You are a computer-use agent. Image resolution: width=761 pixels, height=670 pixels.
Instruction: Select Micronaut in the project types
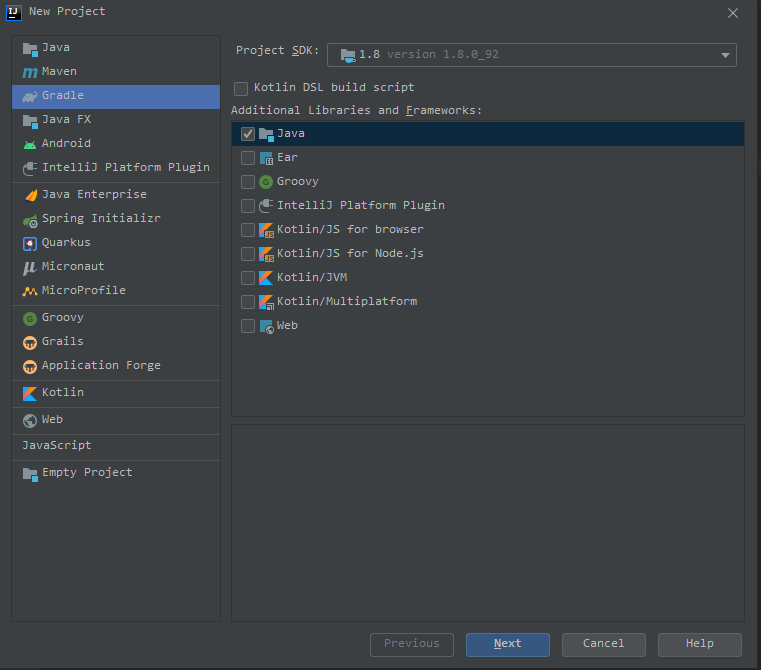coord(116,267)
